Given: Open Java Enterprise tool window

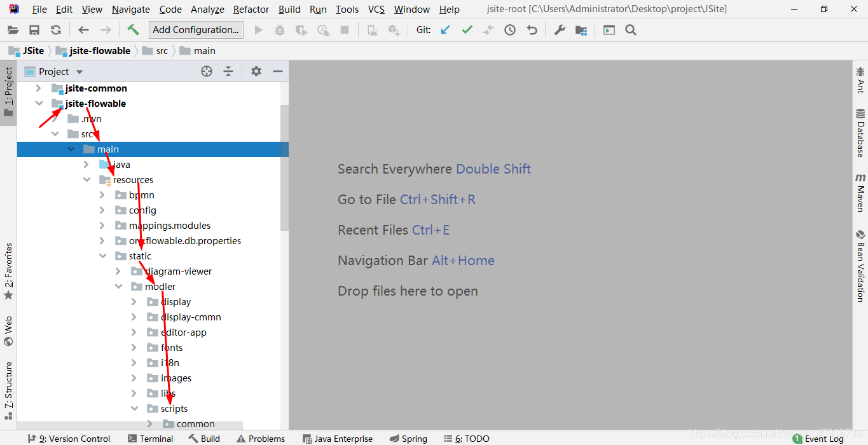Looking at the screenshot, I should click(x=338, y=439).
